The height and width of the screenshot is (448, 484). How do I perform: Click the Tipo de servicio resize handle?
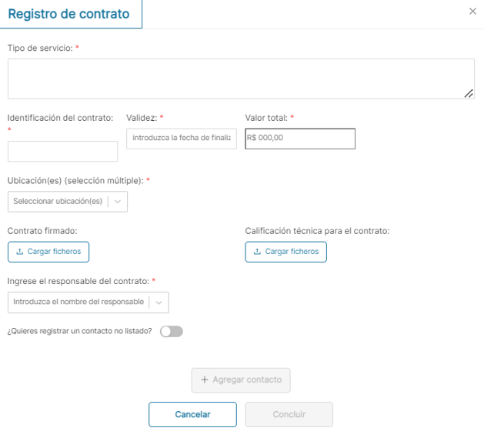click(x=469, y=93)
